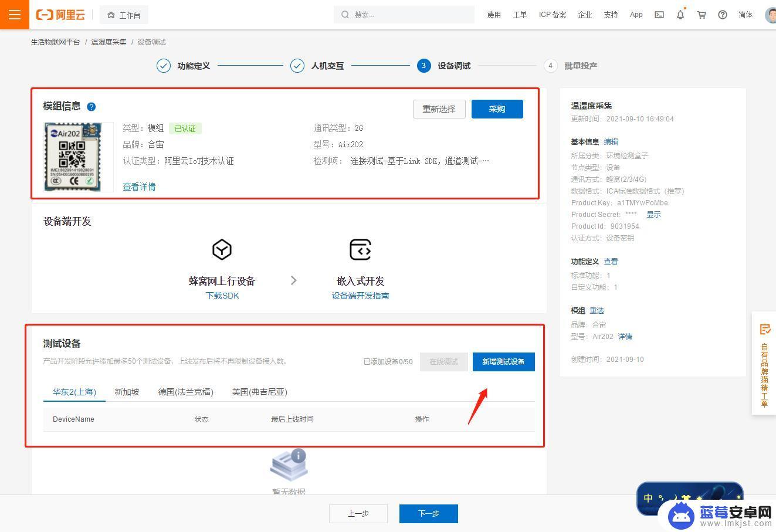Reveal Product Secret with 显示
776x532 pixels.
coord(653,215)
